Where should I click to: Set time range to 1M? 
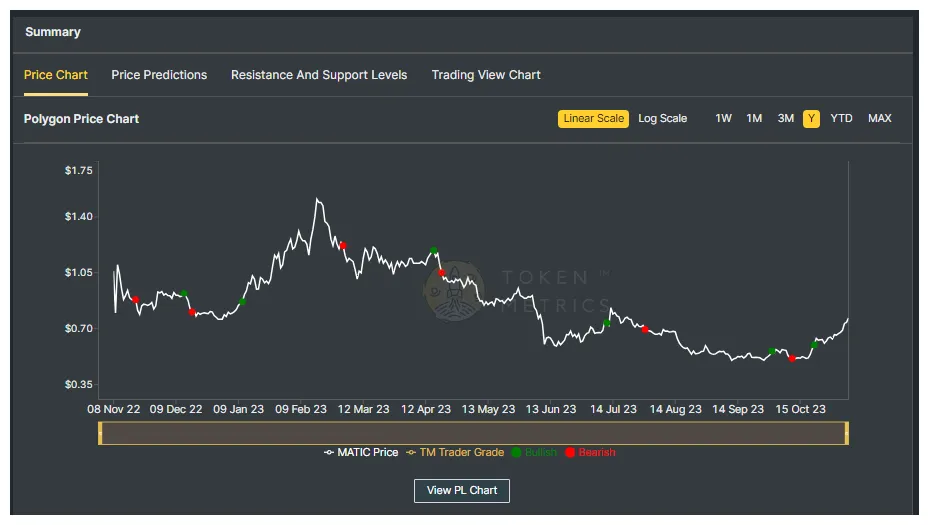coord(754,119)
